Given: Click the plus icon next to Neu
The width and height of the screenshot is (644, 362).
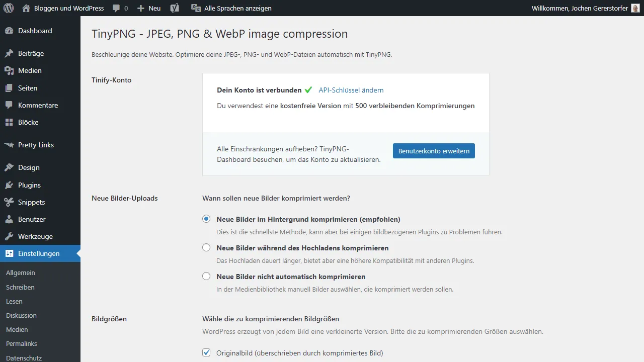Looking at the screenshot, I should [141, 9].
